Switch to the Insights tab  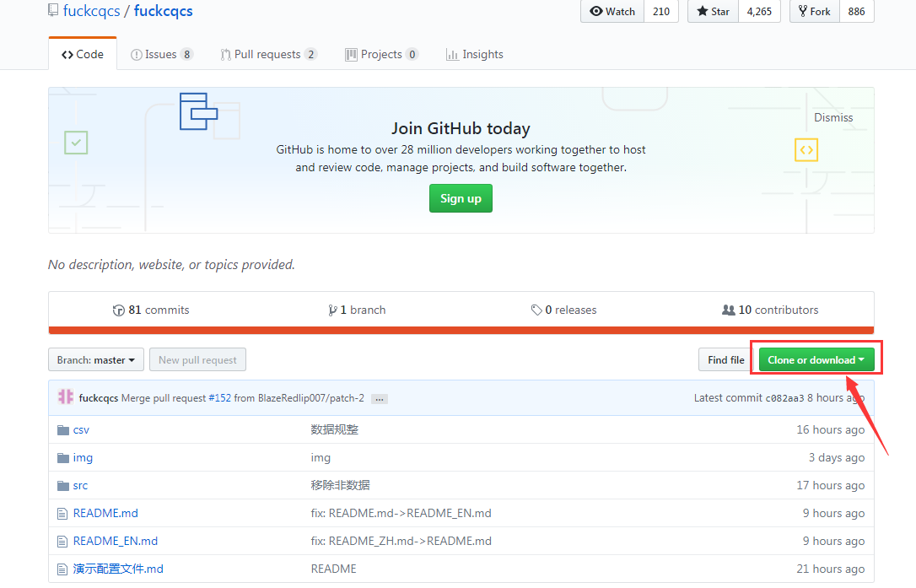click(474, 54)
